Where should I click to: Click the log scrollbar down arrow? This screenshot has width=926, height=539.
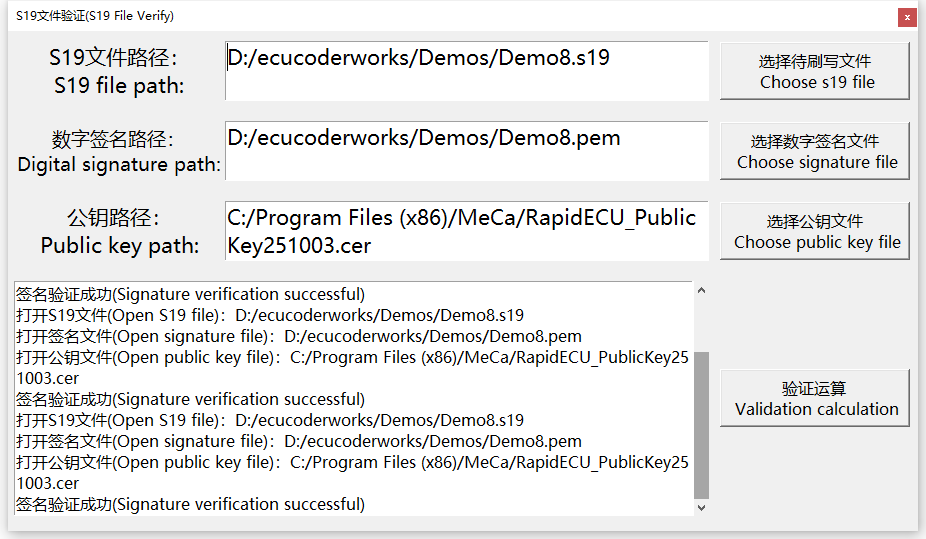[701, 508]
